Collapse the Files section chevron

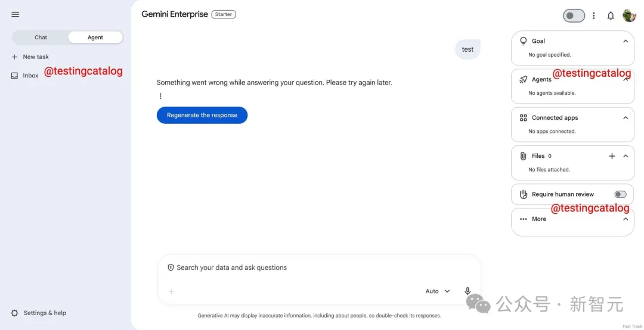point(626,156)
